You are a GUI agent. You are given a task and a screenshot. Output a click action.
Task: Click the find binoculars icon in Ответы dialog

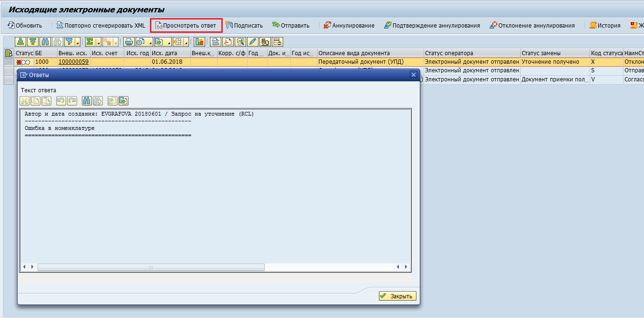coord(87,100)
